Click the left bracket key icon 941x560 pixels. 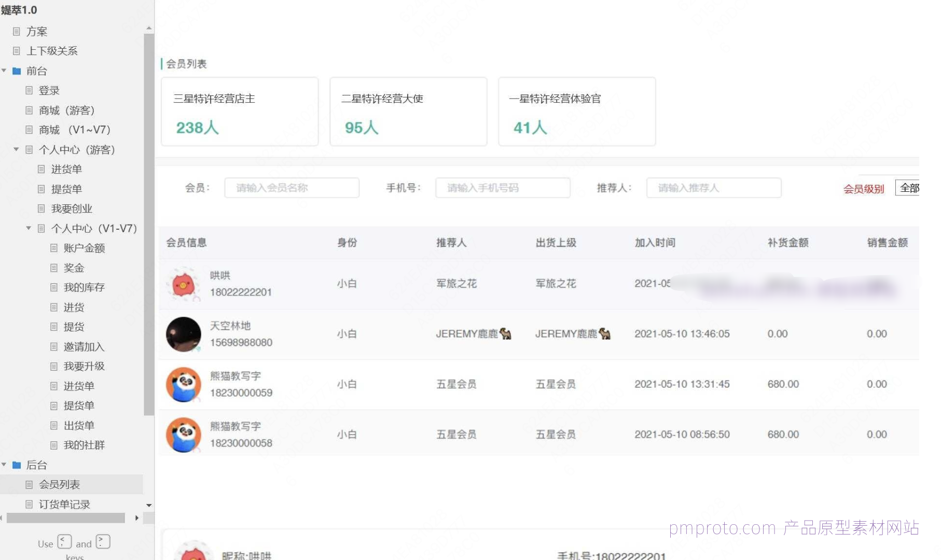(64, 542)
